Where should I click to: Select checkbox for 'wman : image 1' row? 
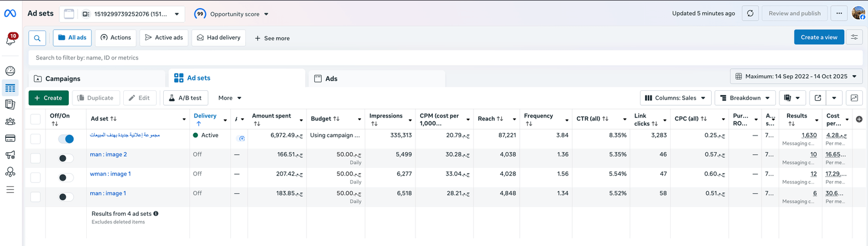(x=35, y=177)
